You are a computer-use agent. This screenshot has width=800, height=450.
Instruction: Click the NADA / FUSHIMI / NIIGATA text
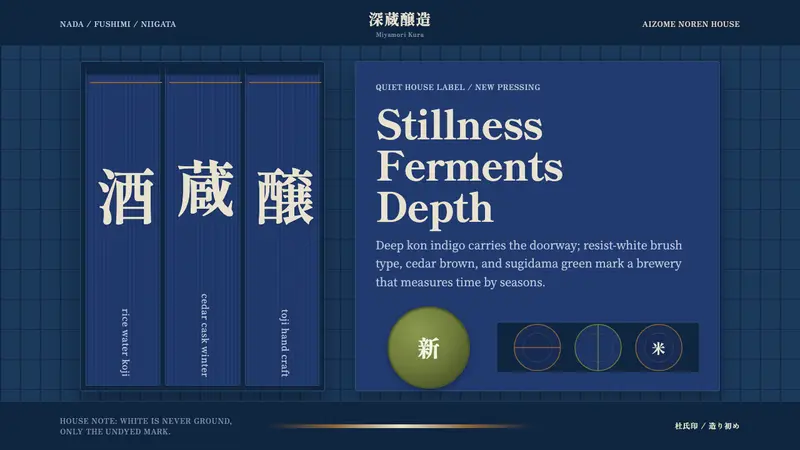[118, 24]
